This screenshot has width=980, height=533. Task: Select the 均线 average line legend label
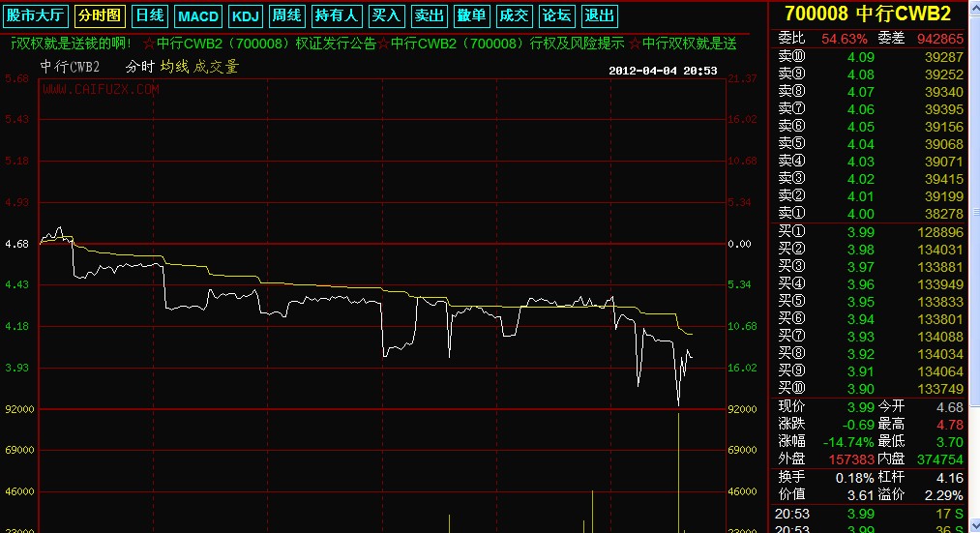tap(174, 67)
